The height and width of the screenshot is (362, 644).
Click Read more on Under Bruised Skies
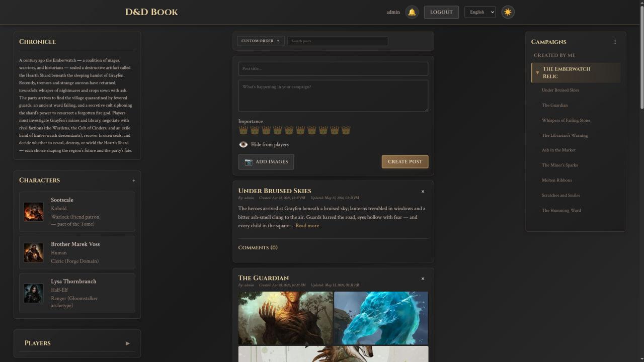(x=307, y=226)
